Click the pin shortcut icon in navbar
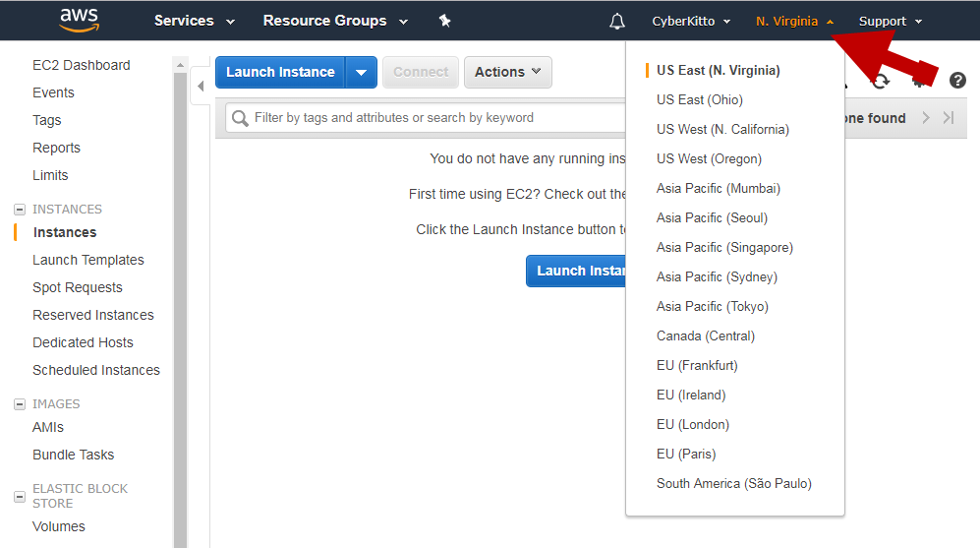 445,21
